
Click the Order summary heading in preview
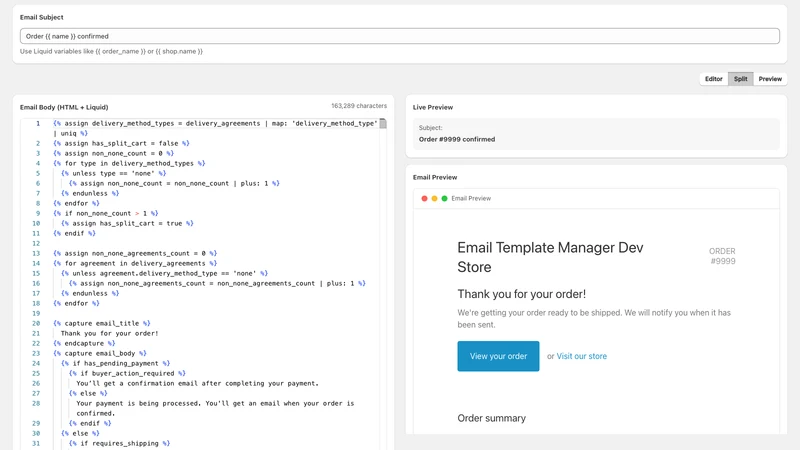pos(491,418)
